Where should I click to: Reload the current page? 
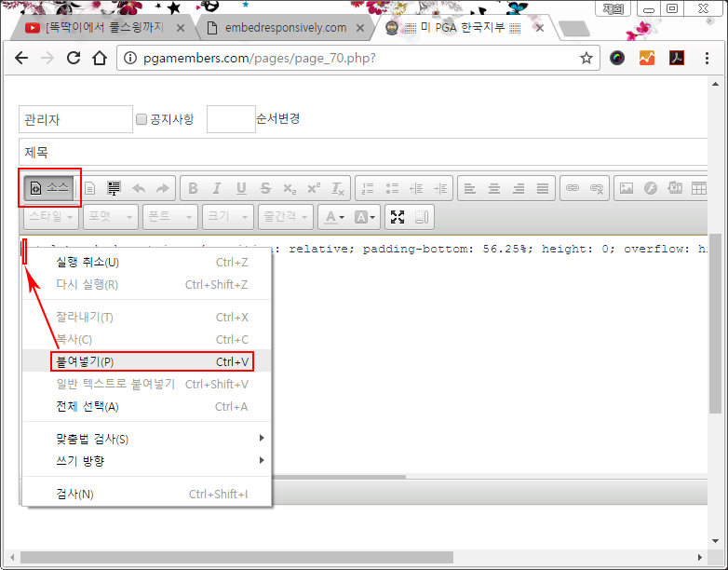74,58
